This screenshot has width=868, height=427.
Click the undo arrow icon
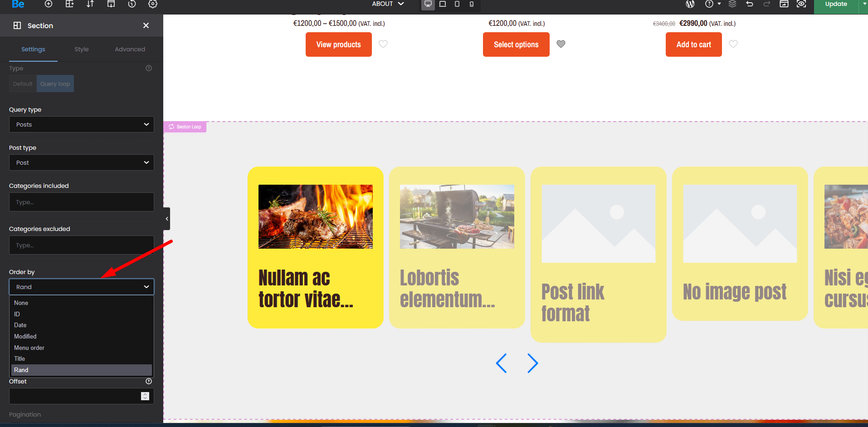click(750, 4)
